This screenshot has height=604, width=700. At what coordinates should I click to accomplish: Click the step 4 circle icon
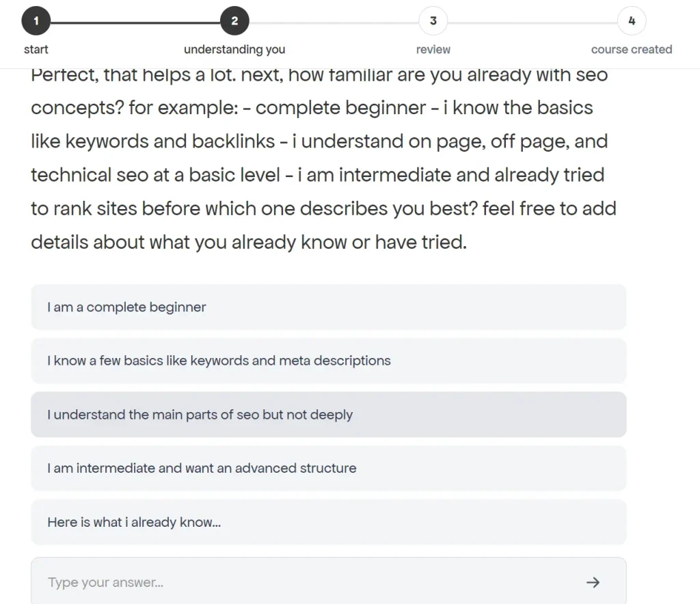coord(631,21)
